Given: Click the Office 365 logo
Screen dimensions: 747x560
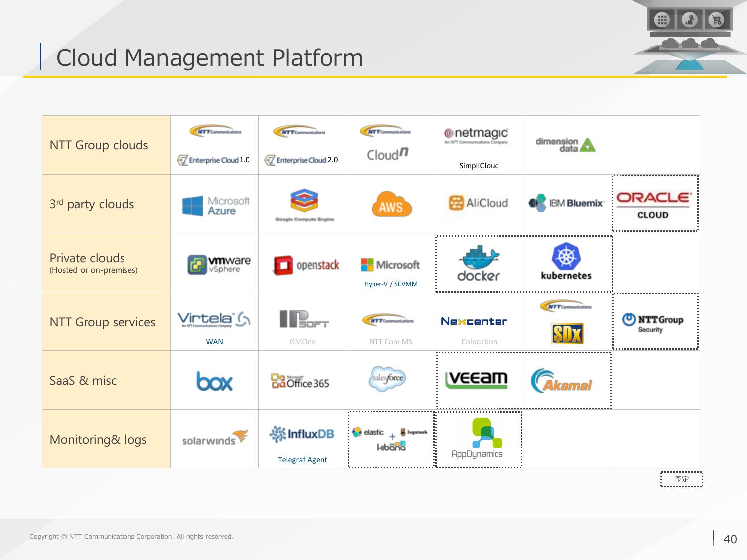Looking at the screenshot, I should [300, 381].
